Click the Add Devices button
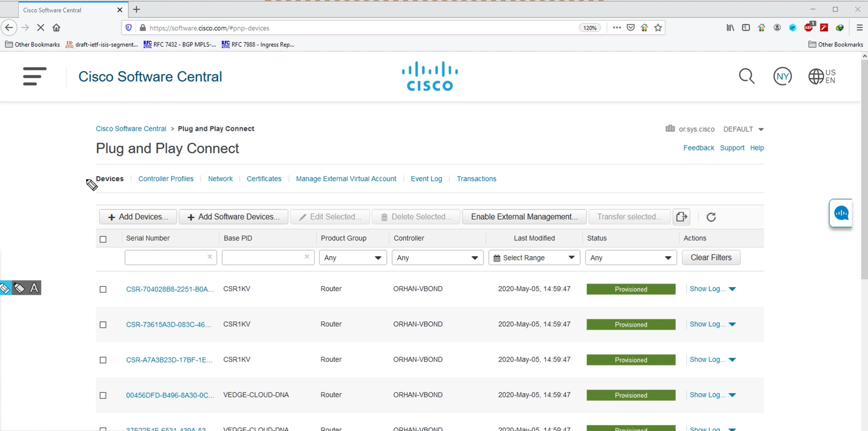 point(138,217)
